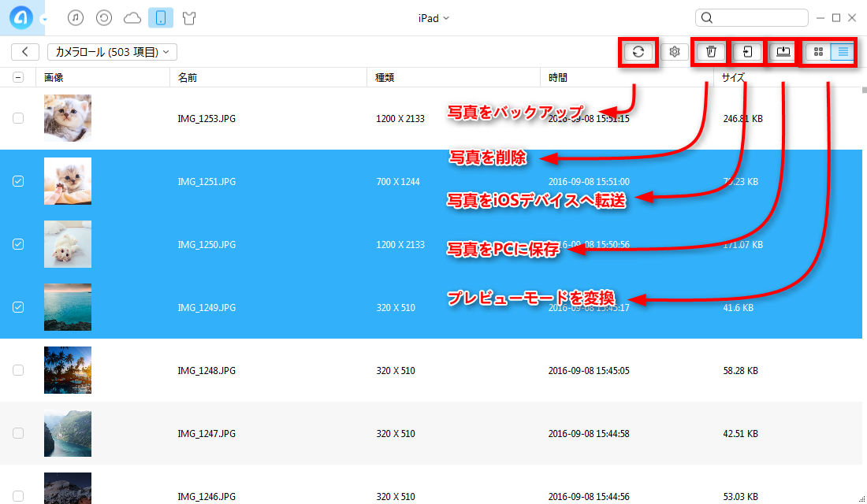This screenshot has width=867, height=504.
Task: Click the IMG_1249 sea thumbnail
Action: [x=68, y=307]
